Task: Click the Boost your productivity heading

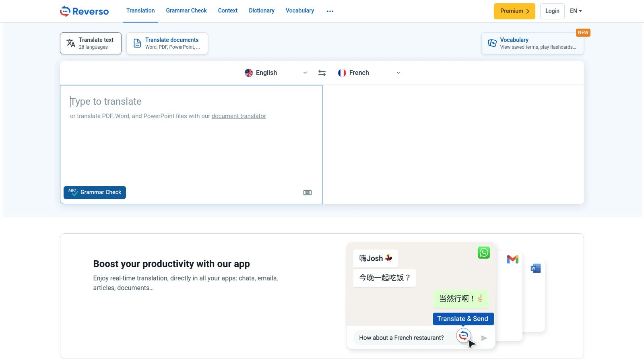Action: (171, 264)
